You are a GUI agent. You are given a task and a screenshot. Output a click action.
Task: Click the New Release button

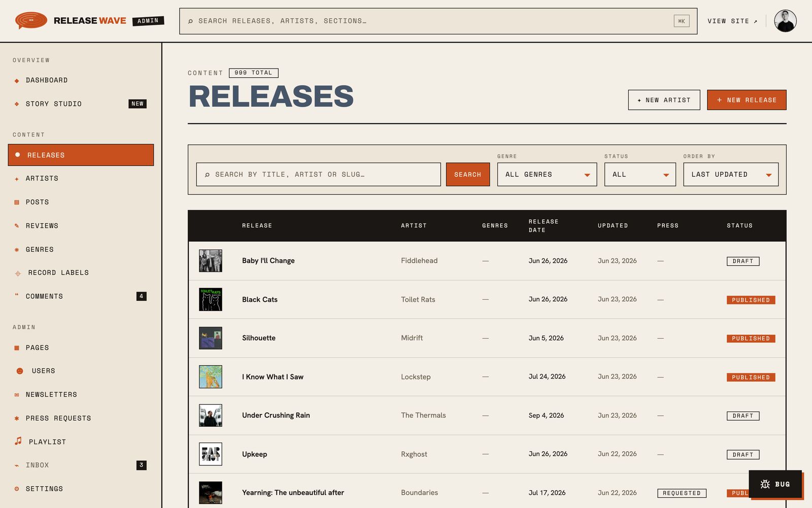click(x=747, y=100)
